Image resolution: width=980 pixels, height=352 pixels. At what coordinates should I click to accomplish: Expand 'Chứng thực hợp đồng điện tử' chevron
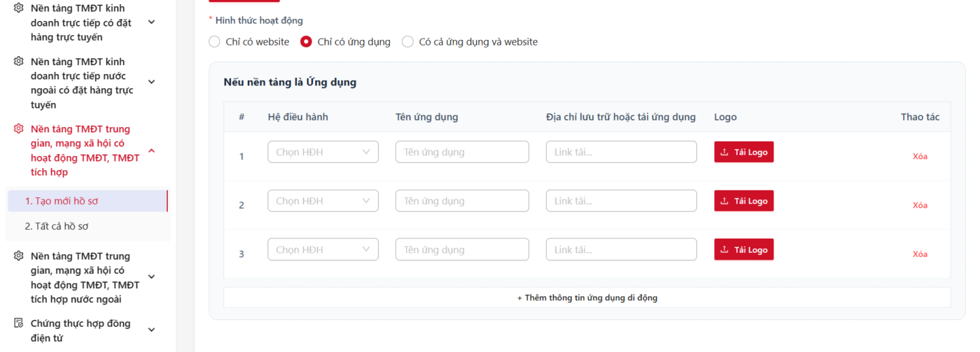tap(151, 330)
